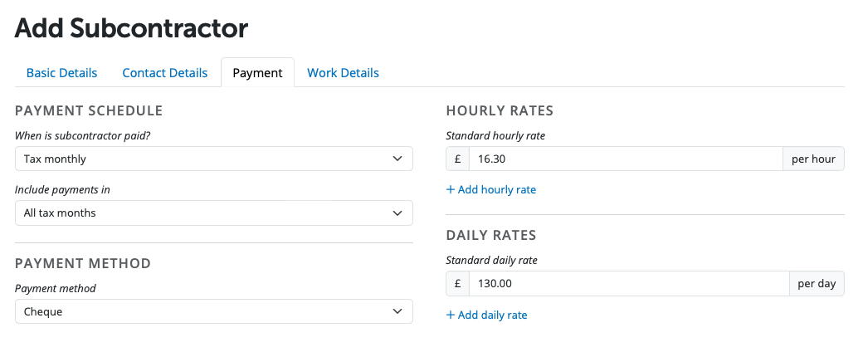Expand the Cheque payment method dropdown

[x=213, y=311]
